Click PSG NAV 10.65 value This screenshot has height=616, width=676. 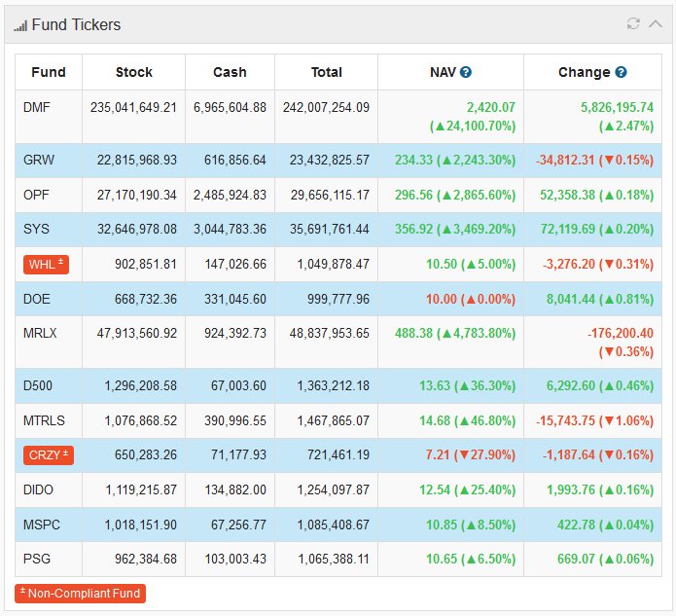click(442, 560)
